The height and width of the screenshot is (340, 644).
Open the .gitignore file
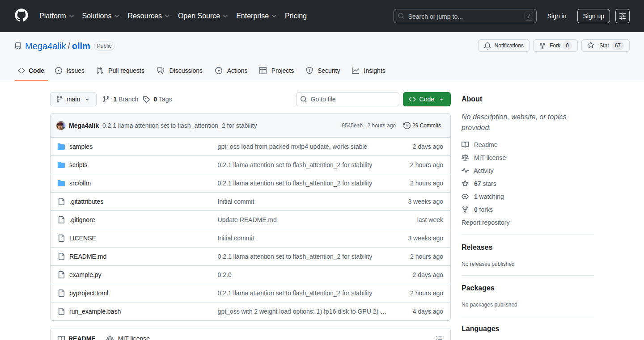click(82, 220)
